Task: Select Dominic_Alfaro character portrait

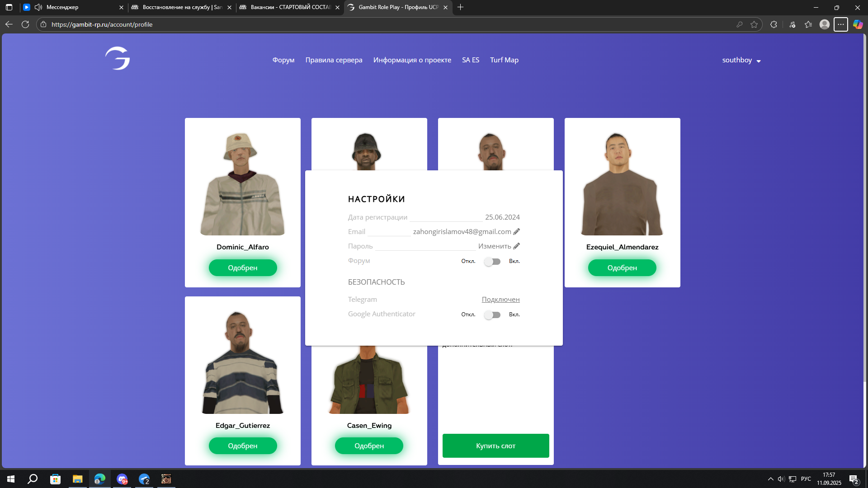Action: click(x=243, y=183)
